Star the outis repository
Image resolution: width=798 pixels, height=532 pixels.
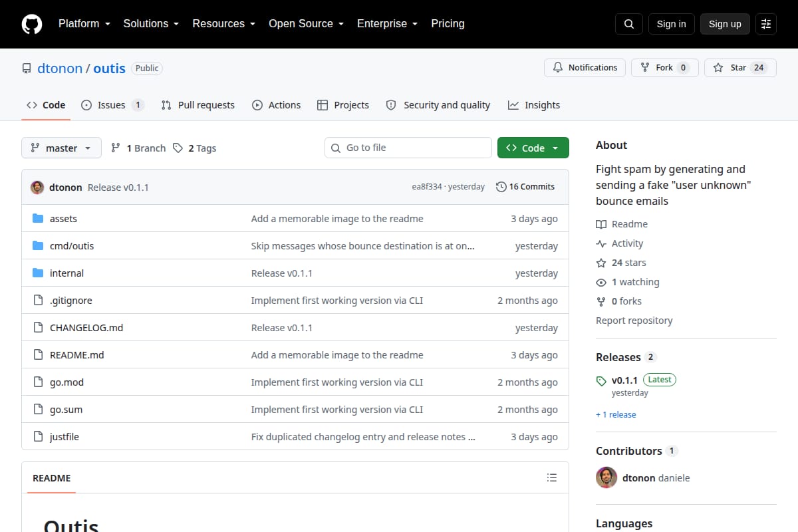click(740, 68)
